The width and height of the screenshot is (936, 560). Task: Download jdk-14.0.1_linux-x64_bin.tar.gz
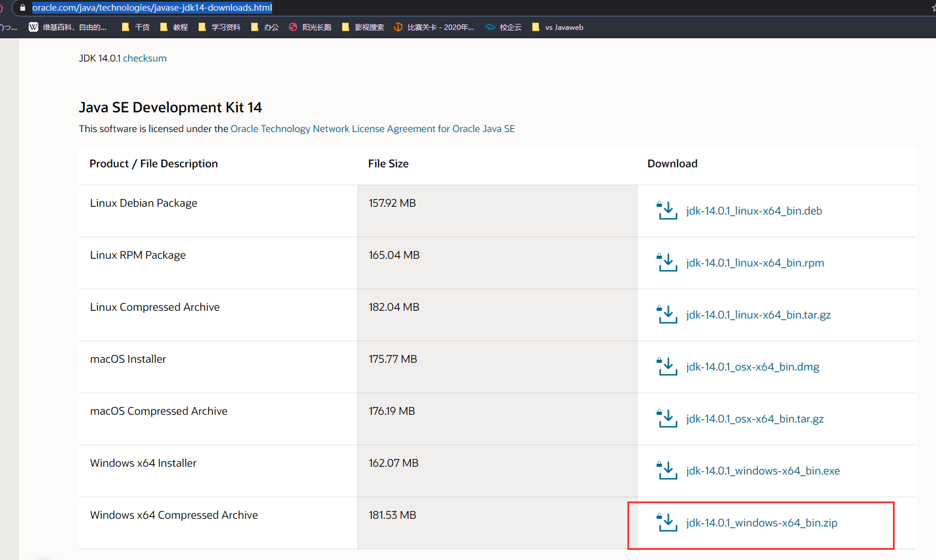tap(758, 314)
